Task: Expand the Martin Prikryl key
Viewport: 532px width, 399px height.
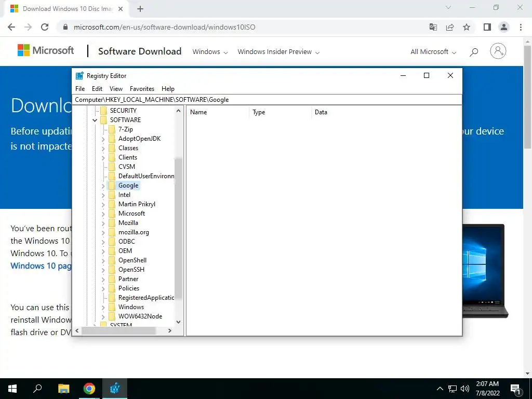Action: (103, 205)
